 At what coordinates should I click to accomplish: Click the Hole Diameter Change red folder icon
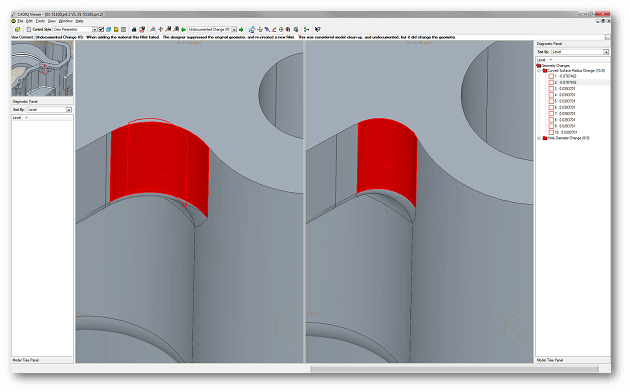545,138
